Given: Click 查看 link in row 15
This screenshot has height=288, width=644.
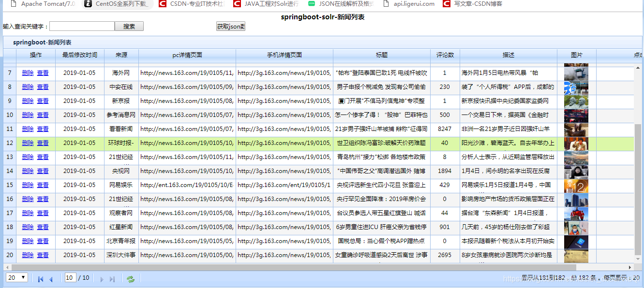Looking at the screenshot, I should 43,185.
